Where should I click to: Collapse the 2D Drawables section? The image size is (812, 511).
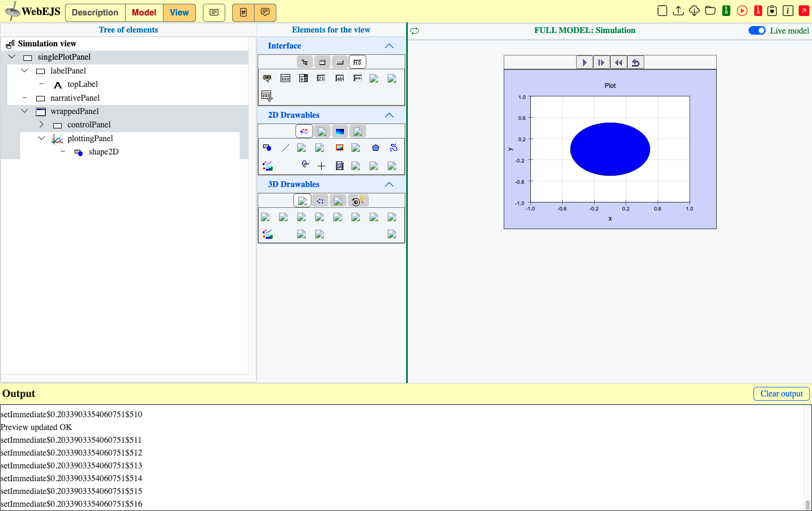point(389,115)
